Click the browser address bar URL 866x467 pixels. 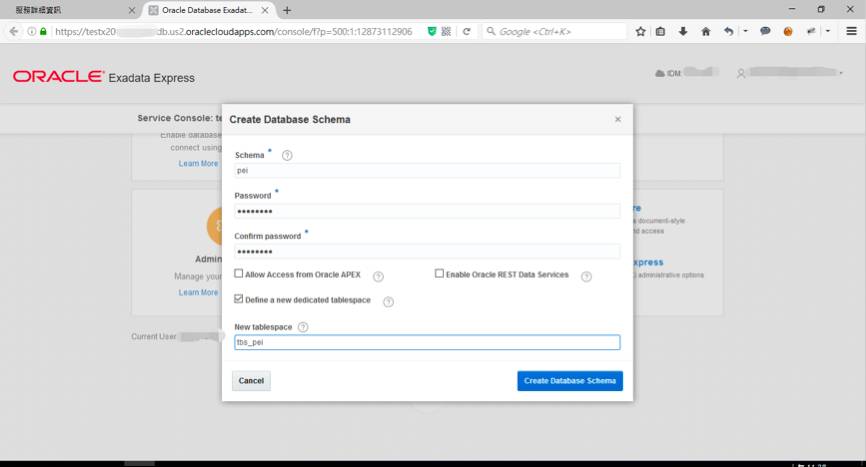(x=234, y=31)
